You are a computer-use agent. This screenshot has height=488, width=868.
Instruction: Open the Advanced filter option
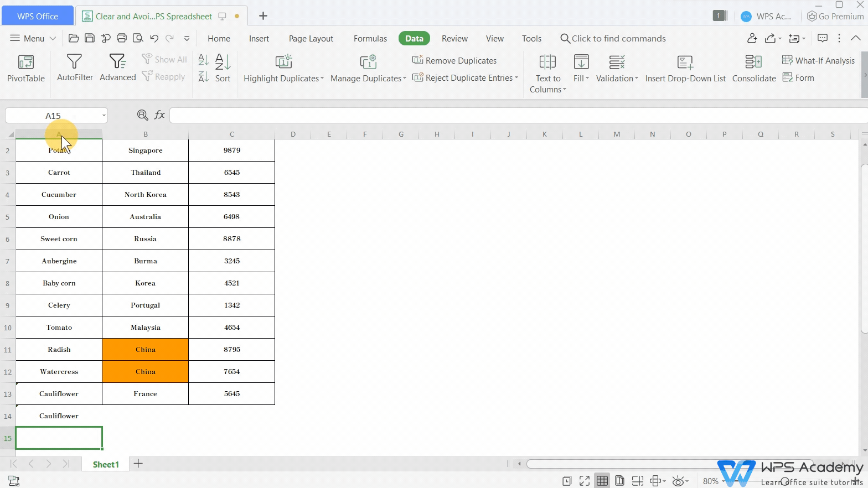pyautogui.click(x=117, y=69)
